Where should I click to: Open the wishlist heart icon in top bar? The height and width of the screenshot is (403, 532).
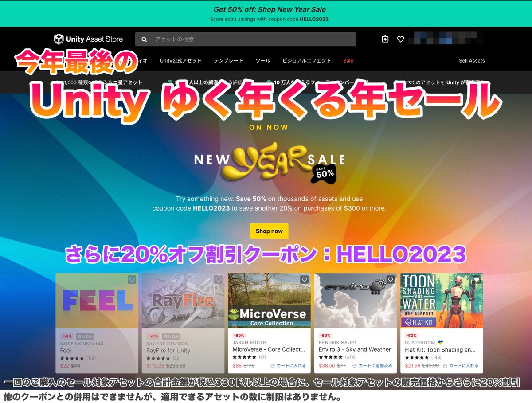pos(400,39)
